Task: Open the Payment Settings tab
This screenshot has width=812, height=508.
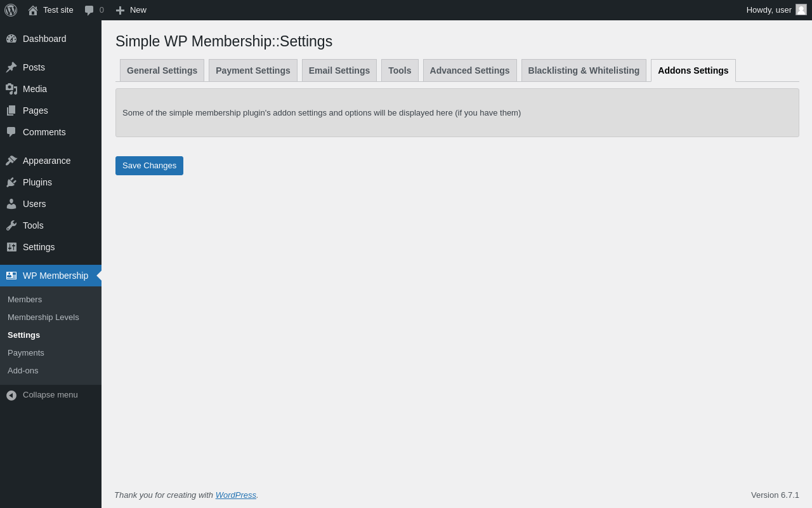Action: pyautogui.click(x=253, y=70)
